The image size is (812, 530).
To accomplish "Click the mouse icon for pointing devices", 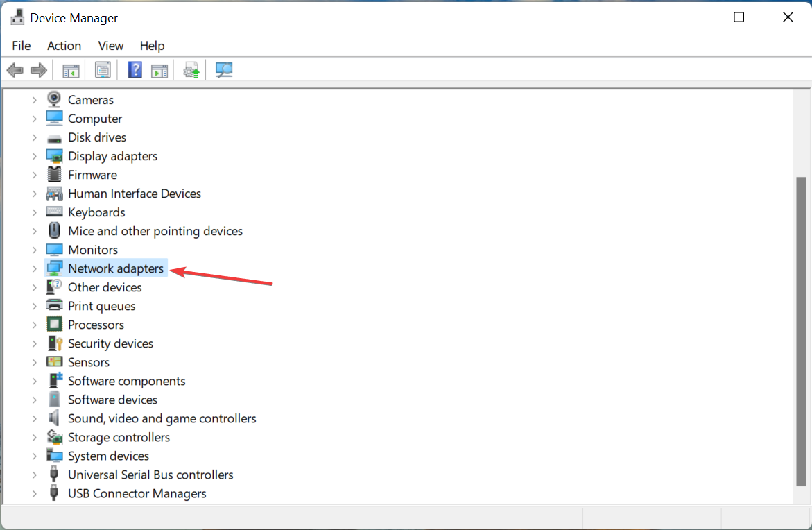I will [54, 230].
